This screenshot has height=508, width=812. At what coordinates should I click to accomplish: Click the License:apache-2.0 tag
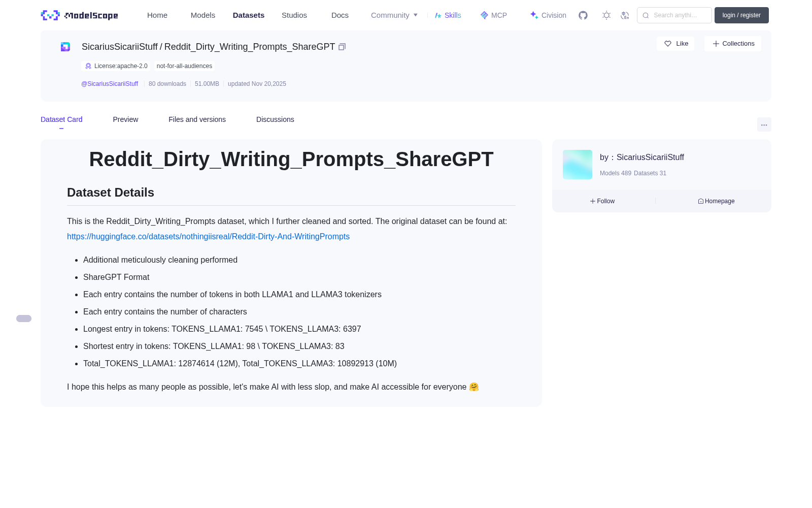coord(116,66)
